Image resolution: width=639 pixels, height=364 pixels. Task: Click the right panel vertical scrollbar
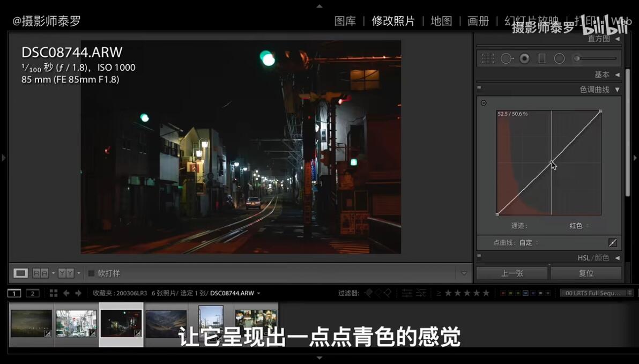pos(628,132)
